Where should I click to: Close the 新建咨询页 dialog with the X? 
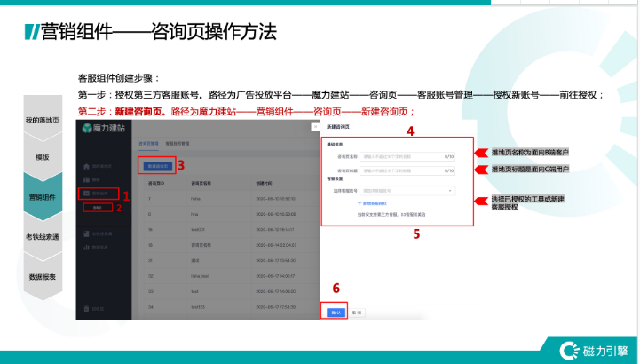315,127
